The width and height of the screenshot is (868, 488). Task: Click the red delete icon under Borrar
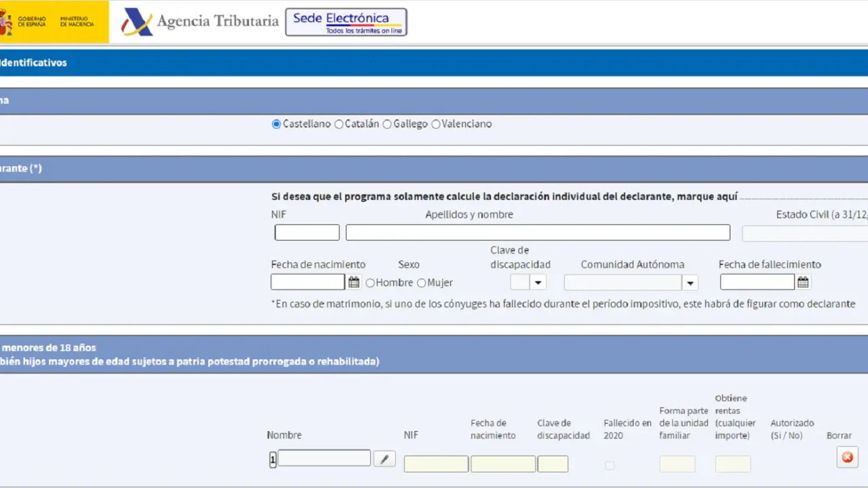point(847,457)
